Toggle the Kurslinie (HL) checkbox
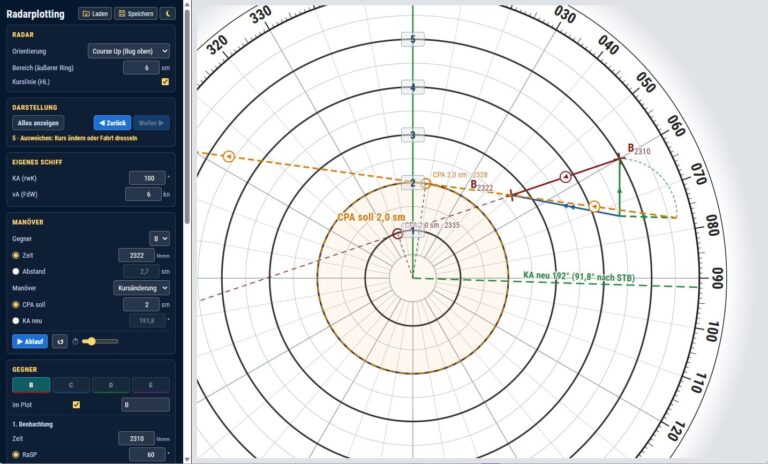768x464 pixels. click(x=166, y=82)
